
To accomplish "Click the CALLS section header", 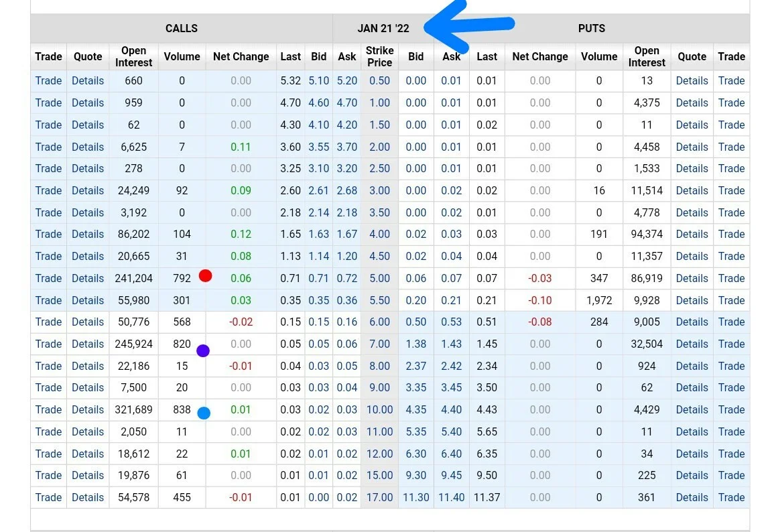I will (x=182, y=28).
